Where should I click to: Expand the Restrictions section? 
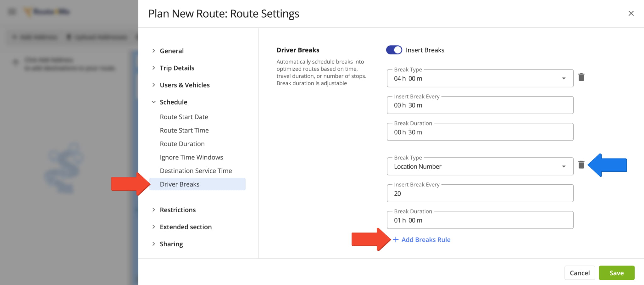point(178,210)
